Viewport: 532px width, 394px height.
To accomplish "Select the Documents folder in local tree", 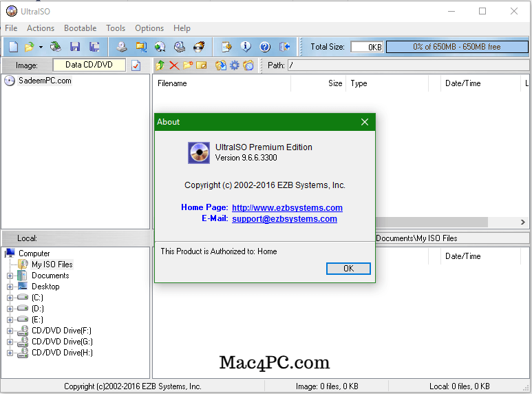I will tap(50, 276).
